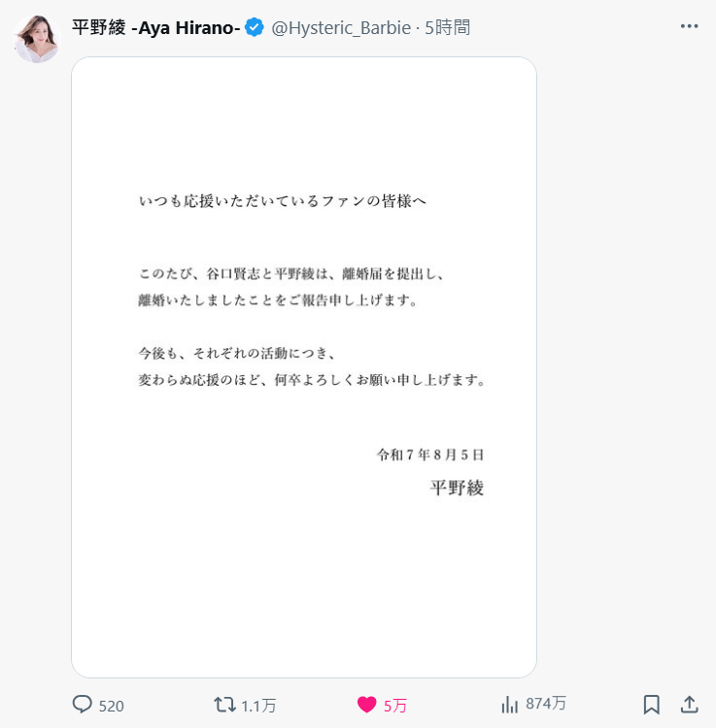Open the @Hysteric_Barbie handle link
Viewport: 716px width, 728px height.
coord(341,28)
